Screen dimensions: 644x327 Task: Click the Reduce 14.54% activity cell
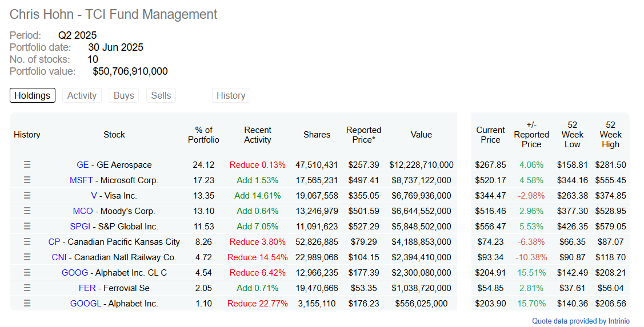pos(258,257)
